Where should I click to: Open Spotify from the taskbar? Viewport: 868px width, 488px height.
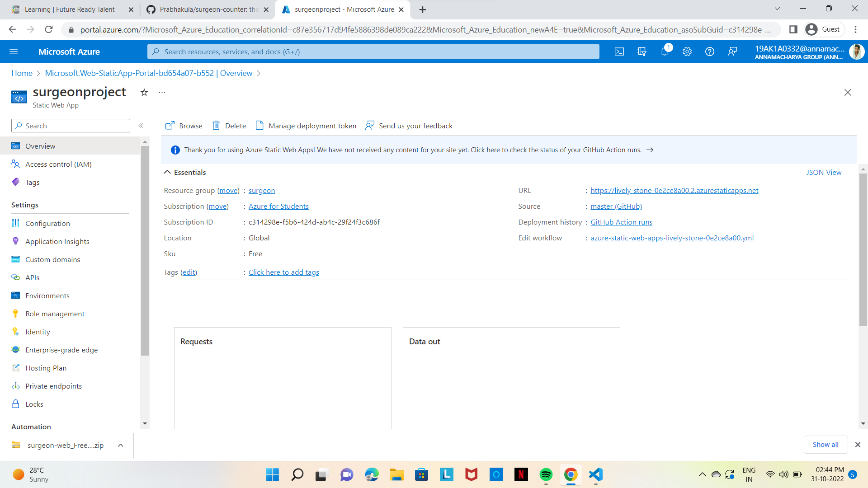(x=546, y=475)
